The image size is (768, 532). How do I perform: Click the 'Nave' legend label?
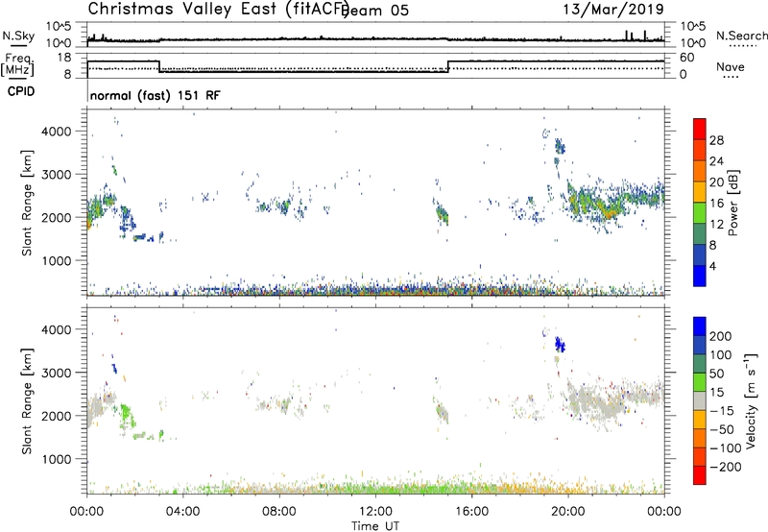[731, 66]
